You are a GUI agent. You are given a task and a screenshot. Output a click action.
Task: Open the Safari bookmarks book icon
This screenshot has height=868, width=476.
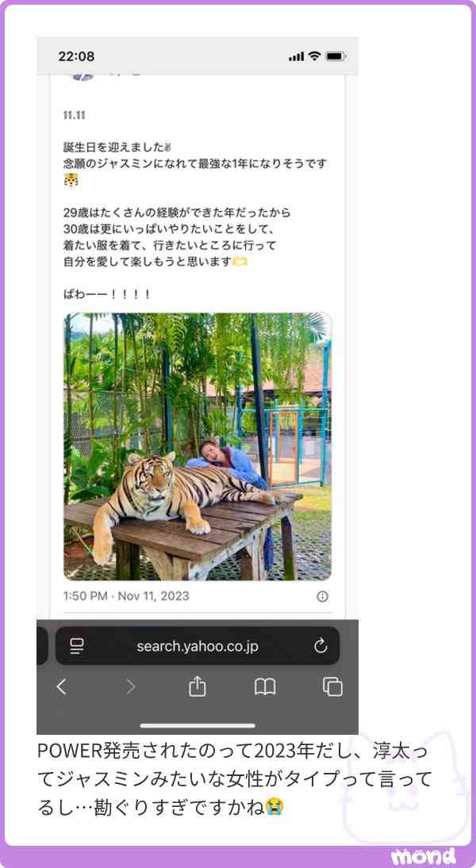(x=265, y=687)
